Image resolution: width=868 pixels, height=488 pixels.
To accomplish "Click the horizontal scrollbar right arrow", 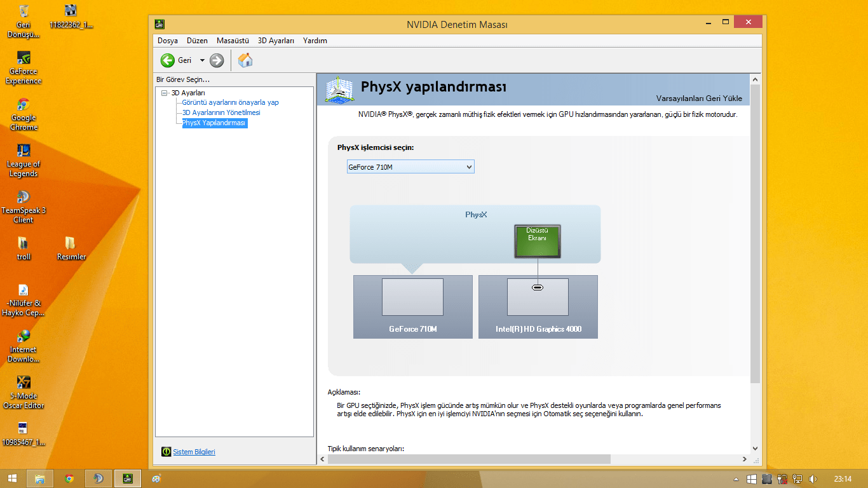I will 745,459.
